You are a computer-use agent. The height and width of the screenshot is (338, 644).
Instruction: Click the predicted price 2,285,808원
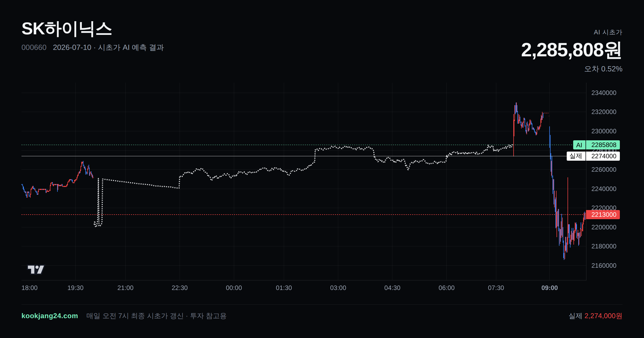tap(571, 50)
